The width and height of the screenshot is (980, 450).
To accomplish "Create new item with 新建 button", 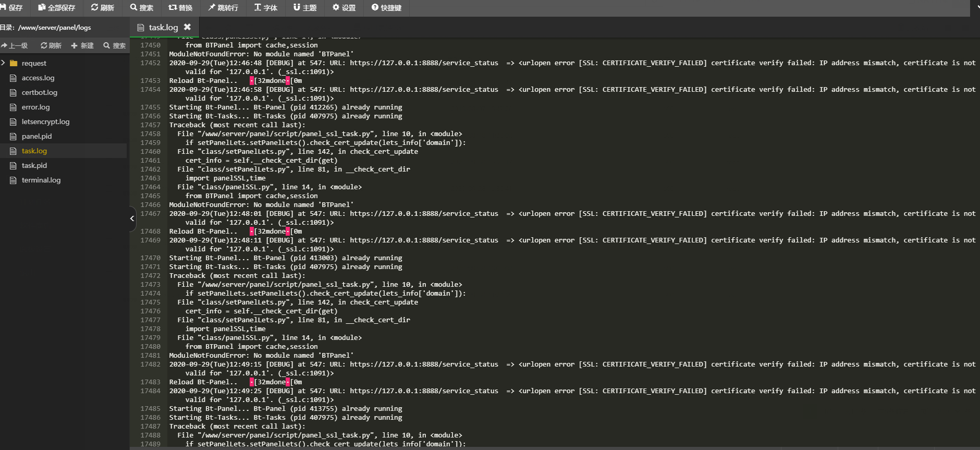I will click(x=82, y=46).
